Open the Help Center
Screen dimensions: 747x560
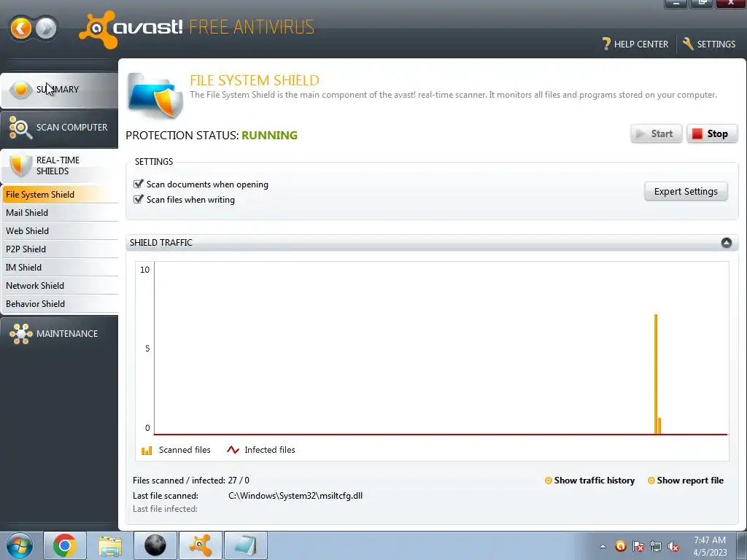[635, 44]
